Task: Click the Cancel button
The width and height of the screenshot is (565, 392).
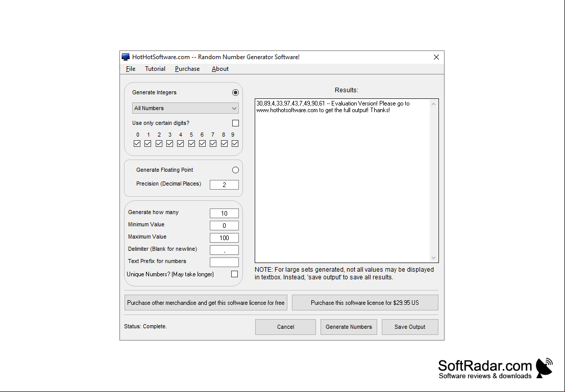Action: coord(285,327)
